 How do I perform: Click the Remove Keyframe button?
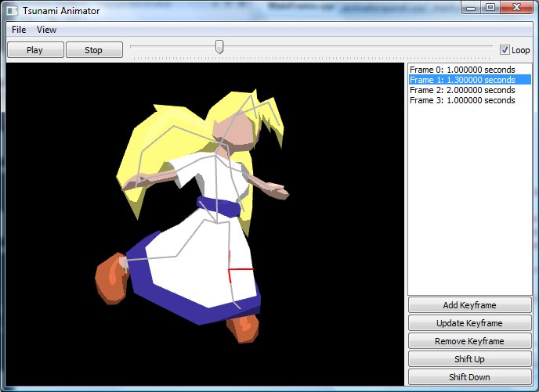pyautogui.click(x=469, y=341)
